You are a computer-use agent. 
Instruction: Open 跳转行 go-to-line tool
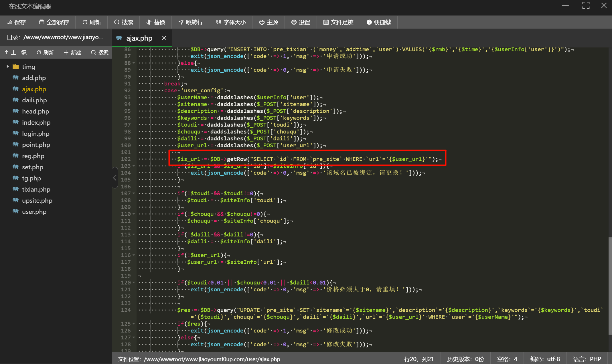tap(191, 22)
